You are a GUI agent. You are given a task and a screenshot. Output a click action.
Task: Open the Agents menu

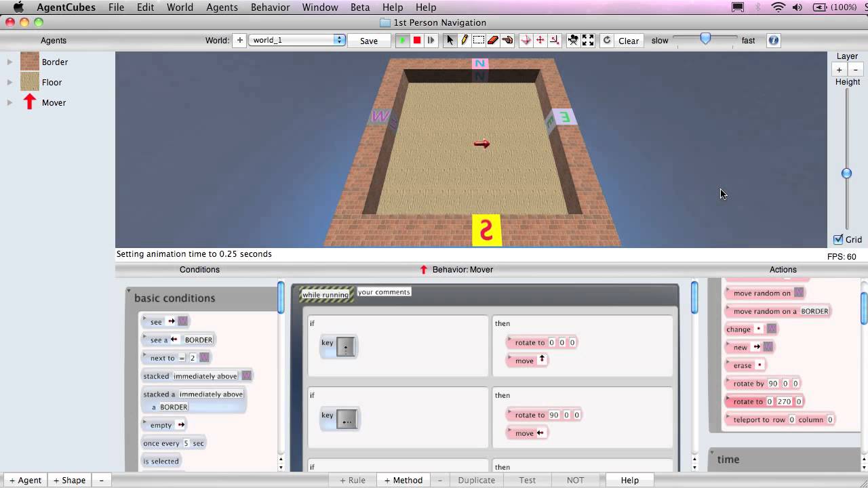pyautogui.click(x=222, y=7)
